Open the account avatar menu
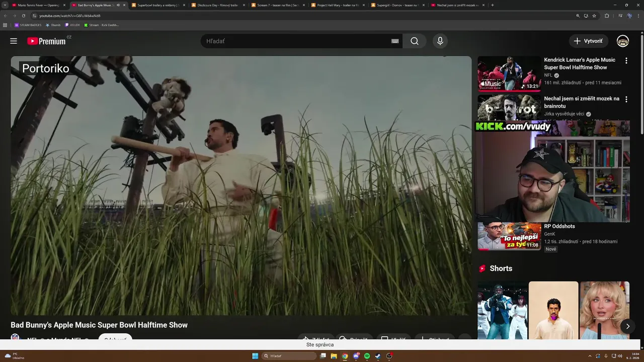 [x=623, y=41]
